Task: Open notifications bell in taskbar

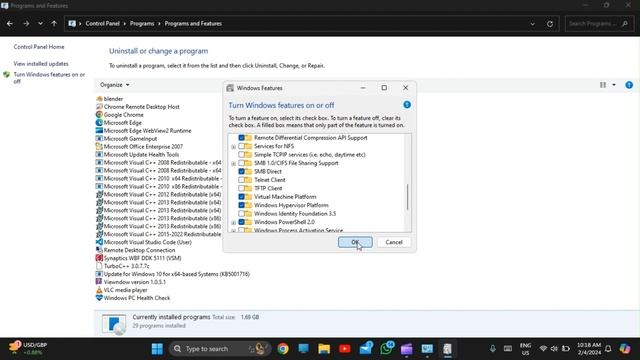Action: click(608, 349)
